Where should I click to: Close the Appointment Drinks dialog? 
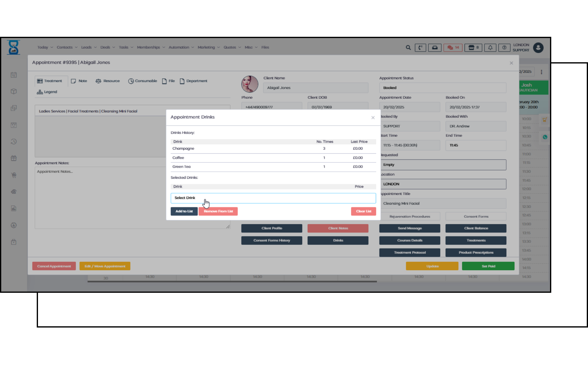pyautogui.click(x=373, y=117)
